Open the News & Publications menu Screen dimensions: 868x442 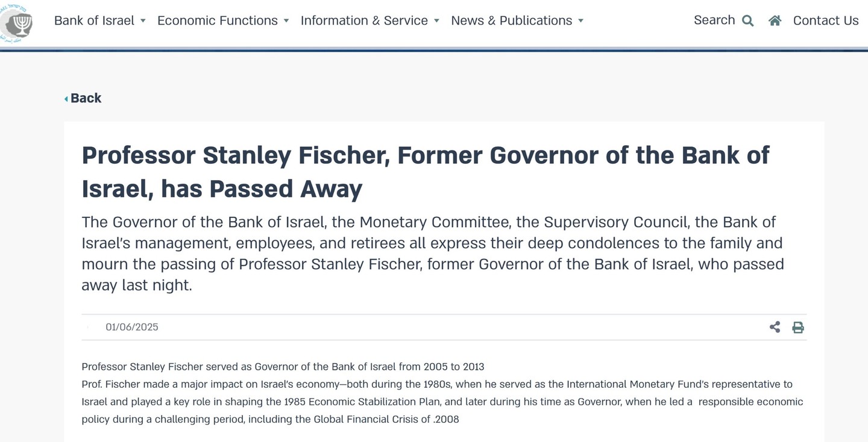[512, 20]
